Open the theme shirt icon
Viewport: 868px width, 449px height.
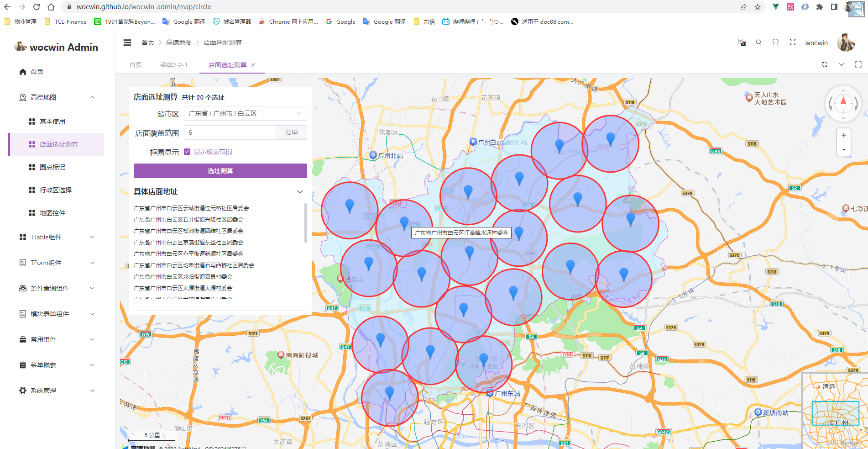[776, 42]
